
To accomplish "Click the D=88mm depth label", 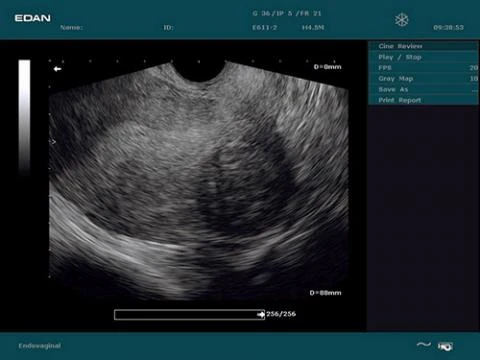I will pos(325,293).
